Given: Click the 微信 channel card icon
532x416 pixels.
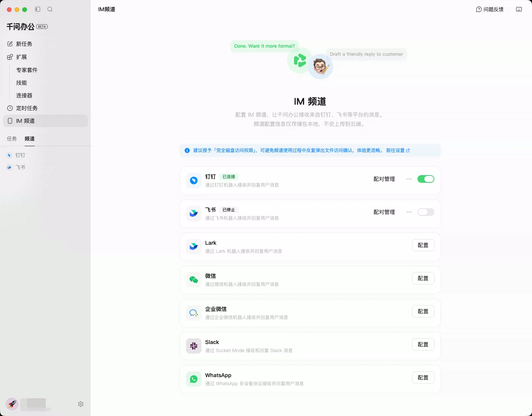Looking at the screenshot, I should (x=194, y=279).
